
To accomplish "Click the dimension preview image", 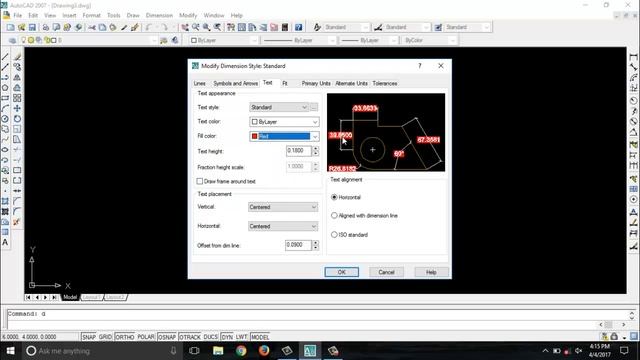I will point(386,132).
